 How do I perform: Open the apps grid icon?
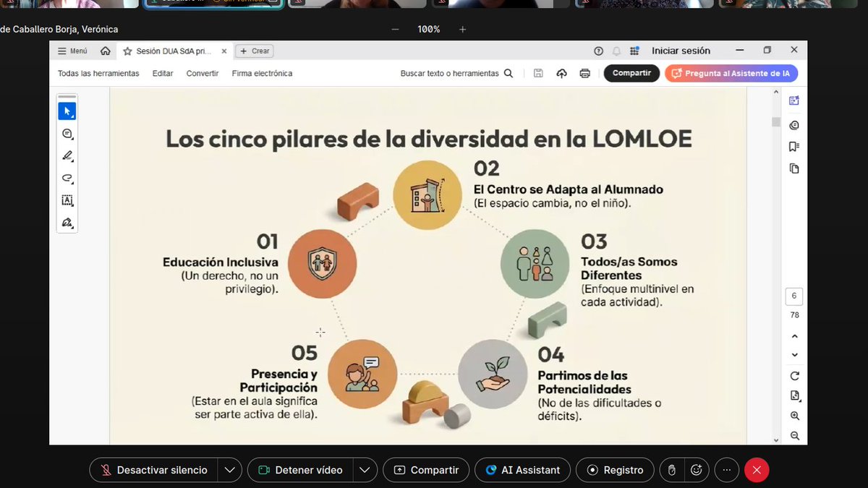point(634,51)
